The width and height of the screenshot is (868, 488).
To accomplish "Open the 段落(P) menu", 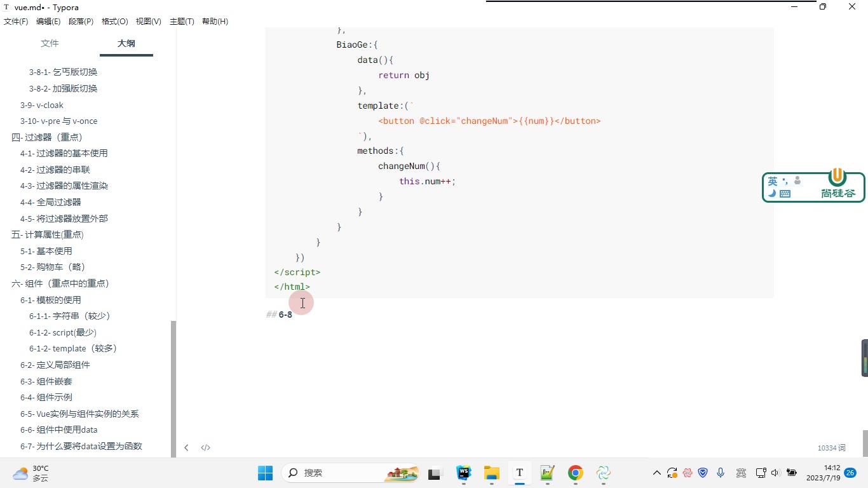I will point(81,22).
